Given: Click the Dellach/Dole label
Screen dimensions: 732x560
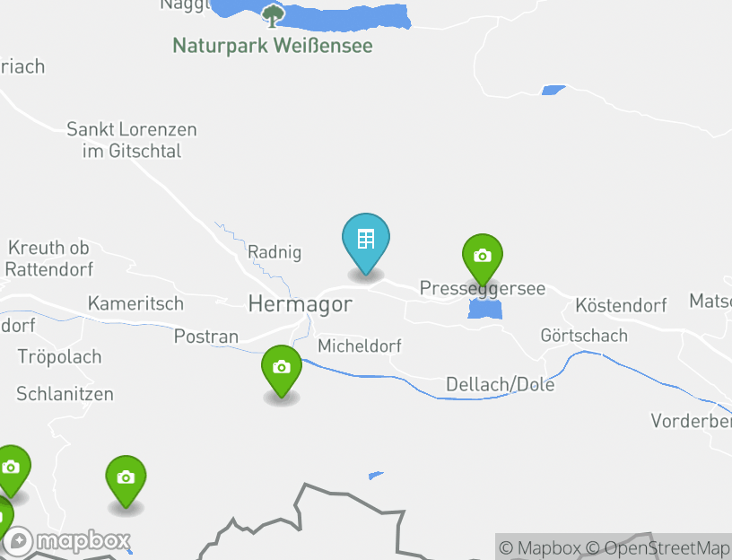Looking at the screenshot, I should [501, 384].
